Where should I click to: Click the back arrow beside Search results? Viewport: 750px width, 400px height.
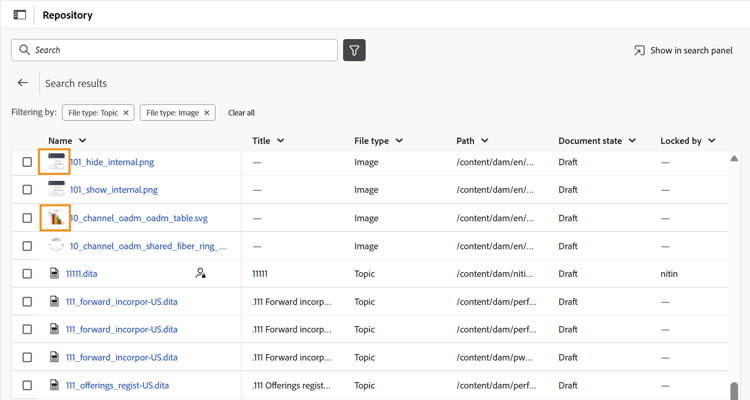click(23, 83)
